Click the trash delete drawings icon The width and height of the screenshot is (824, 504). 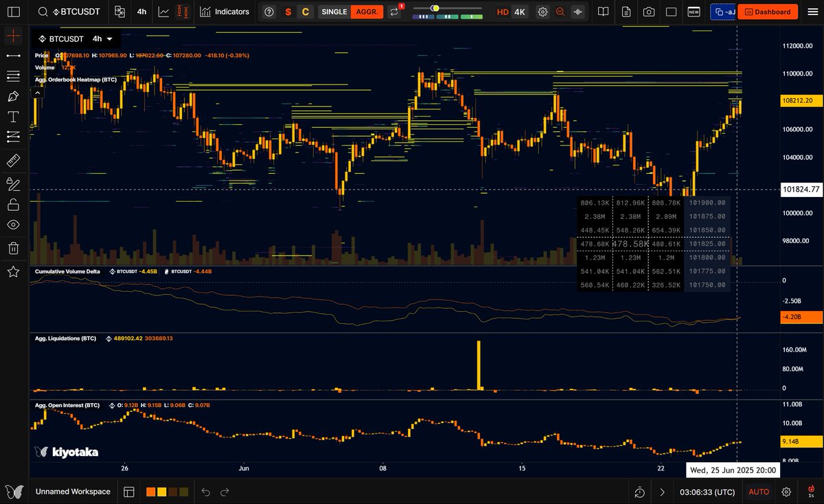(13, 248)
